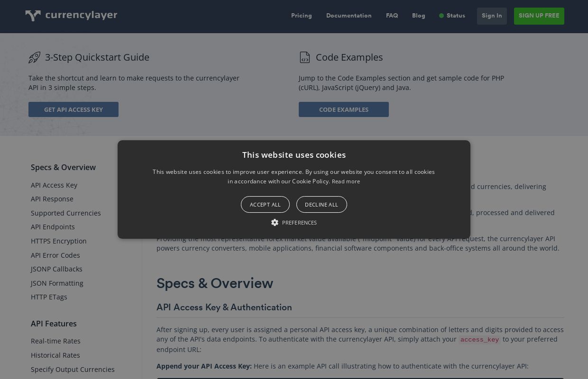Image resolution: width=588 pixels, height=379 pixels.
Task: Open JSONP Callbacks sidebar link
Action: coord(56,269)
